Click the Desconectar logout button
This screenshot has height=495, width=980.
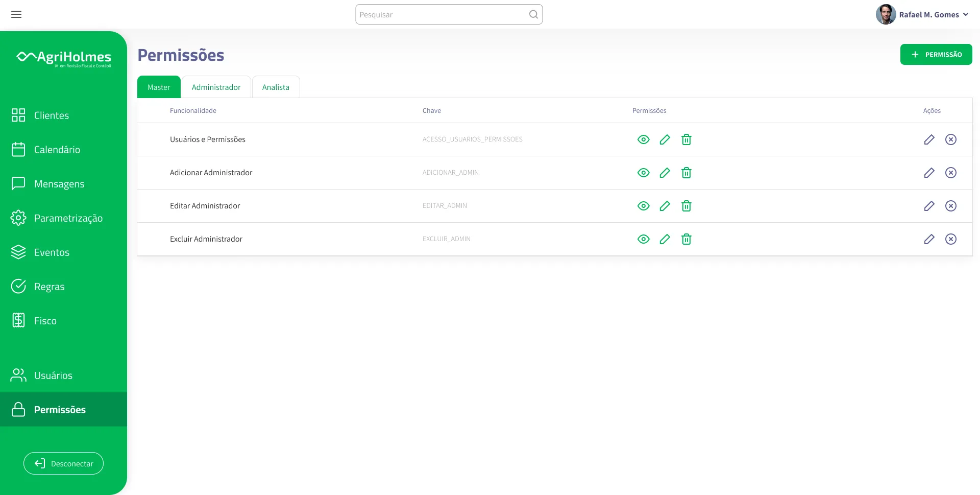pos(63,463)
